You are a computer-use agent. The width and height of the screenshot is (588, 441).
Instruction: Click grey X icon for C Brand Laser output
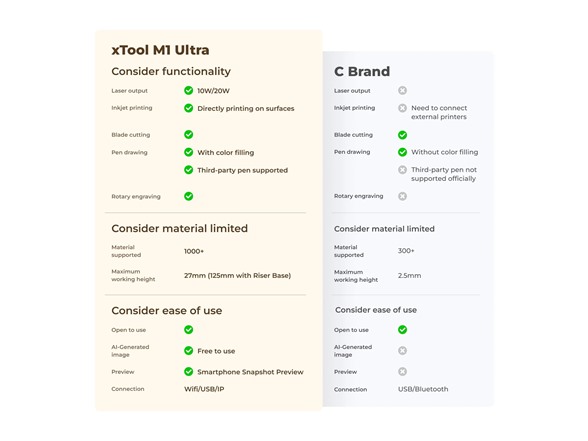pos(402,90)
